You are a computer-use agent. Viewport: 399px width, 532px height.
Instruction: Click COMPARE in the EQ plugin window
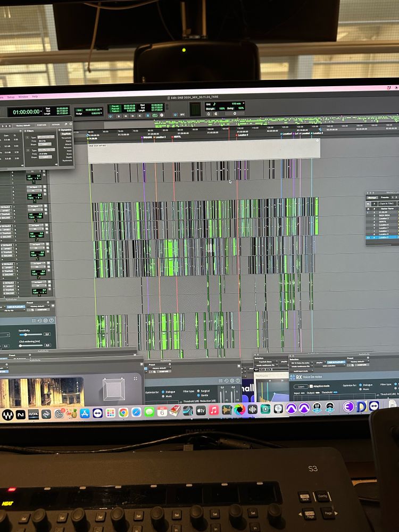[x=41, y=125]
